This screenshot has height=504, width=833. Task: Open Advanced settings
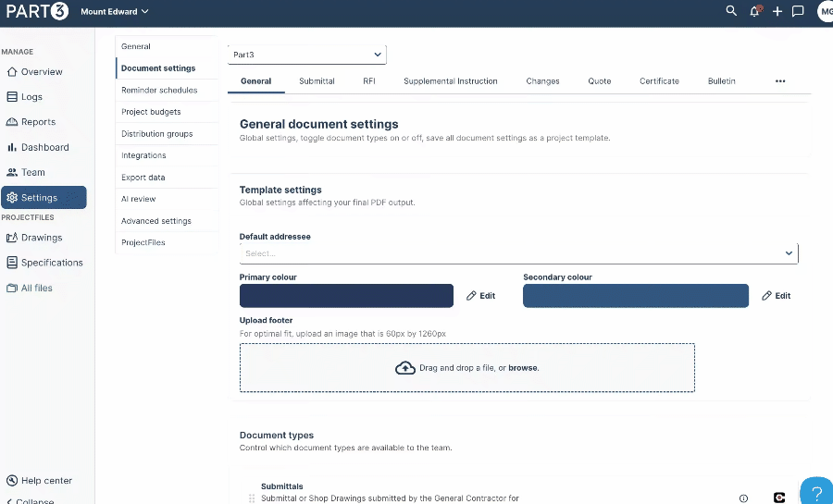167,221
